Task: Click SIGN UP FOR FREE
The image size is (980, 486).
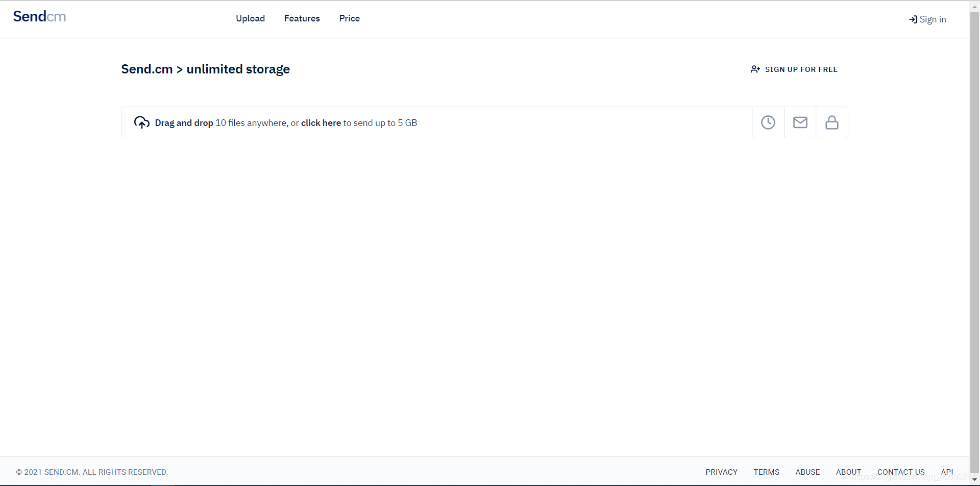Action: coord(794,69)
